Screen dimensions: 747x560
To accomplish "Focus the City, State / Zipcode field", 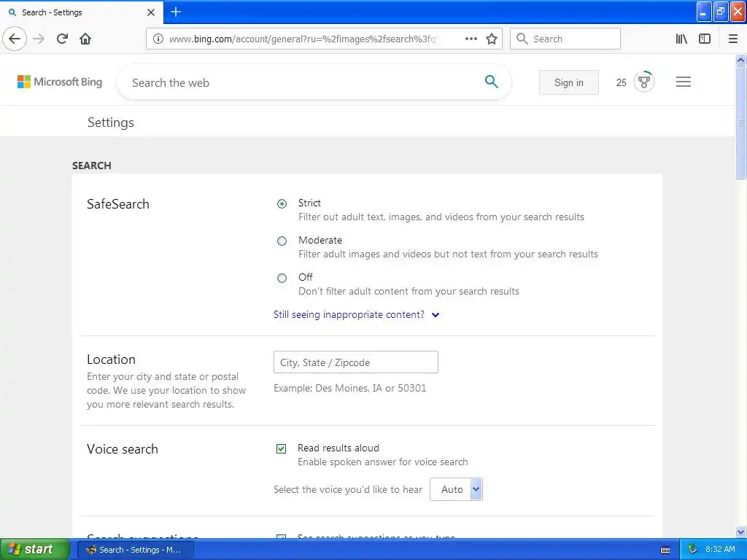I will pyautogui.click(x=356, y=362).
